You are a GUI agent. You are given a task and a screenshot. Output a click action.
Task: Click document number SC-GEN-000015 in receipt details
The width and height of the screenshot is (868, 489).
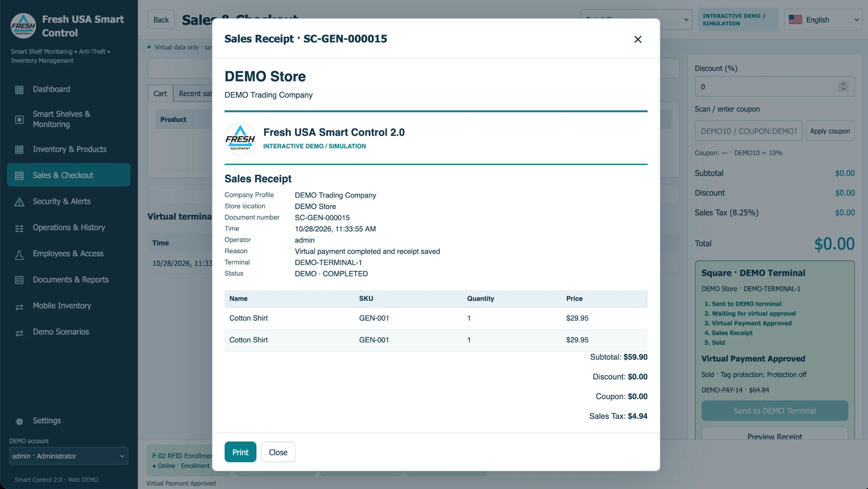coord(322,218)
